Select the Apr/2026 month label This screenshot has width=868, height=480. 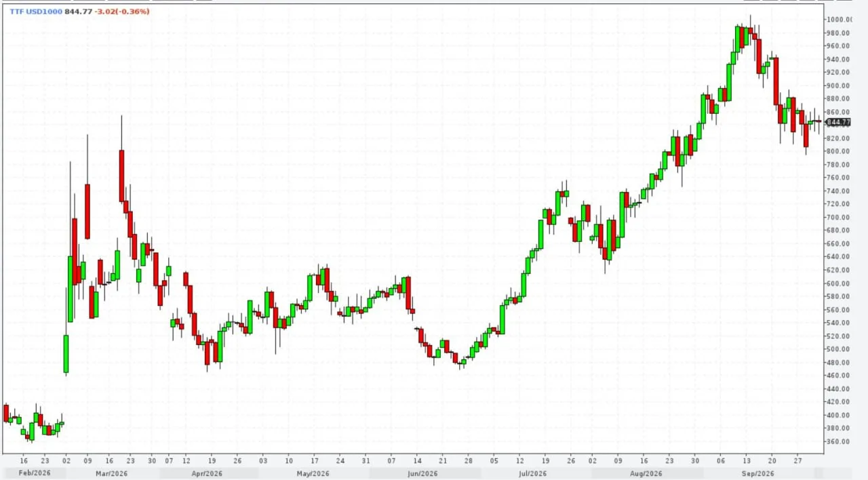pyautogui.click(x=207, y=473)
